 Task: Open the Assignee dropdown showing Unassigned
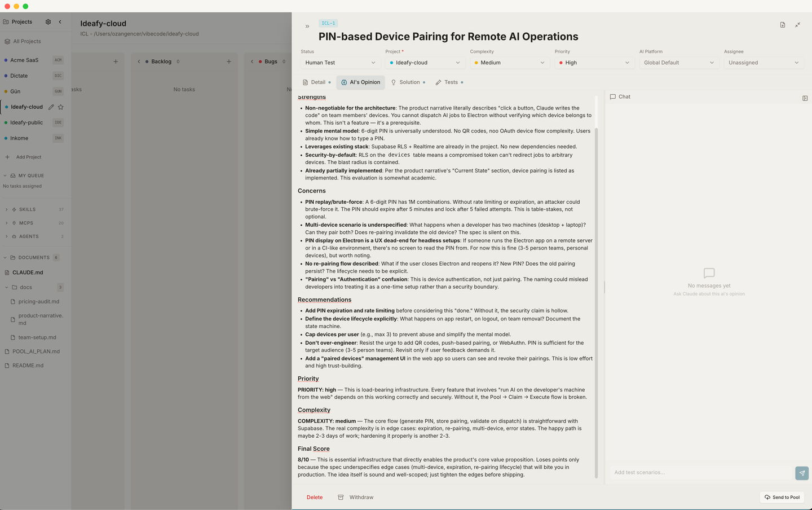coord(764,63)
